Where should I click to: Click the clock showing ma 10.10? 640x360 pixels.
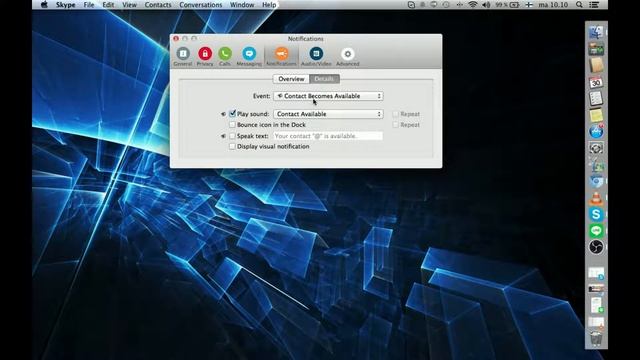click(x=553, y=5)
